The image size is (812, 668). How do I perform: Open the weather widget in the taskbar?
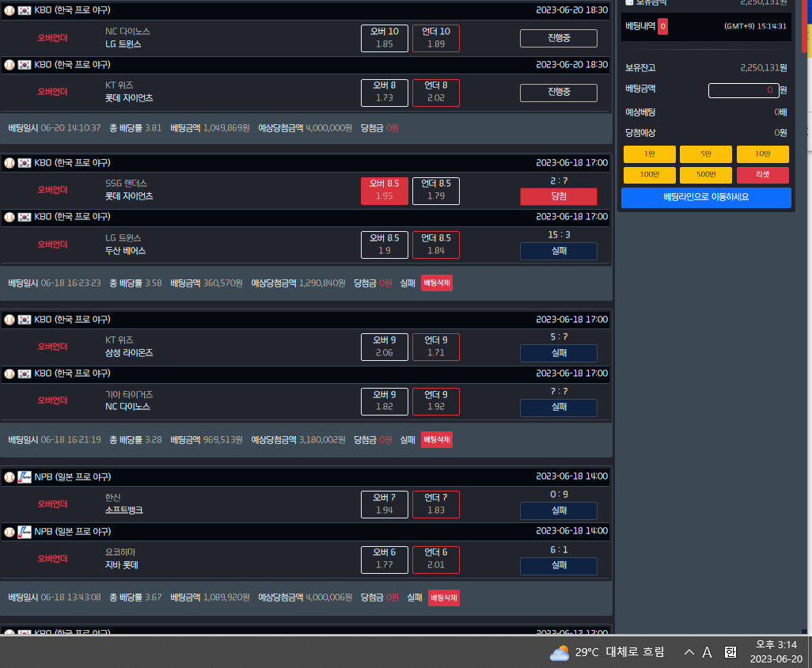[x=606, y=652]
